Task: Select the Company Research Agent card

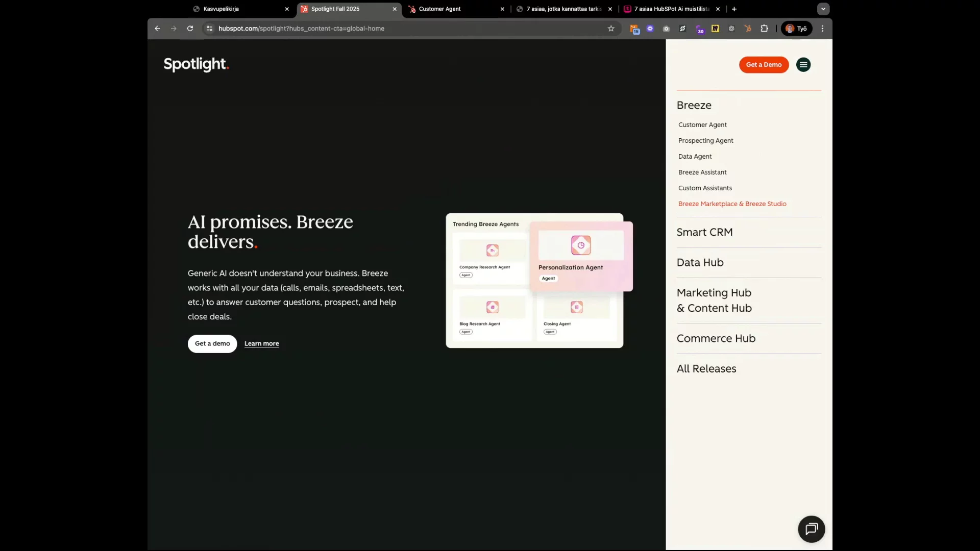Action: click(x=491, y=259)
